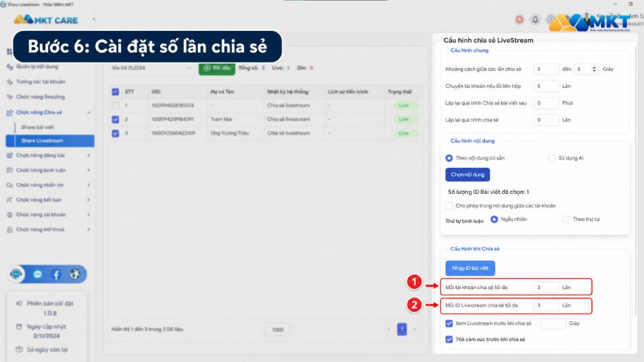The image size is (644, 362).
Task: Collapse the Chức năng Chia sẻ chevron
Action: [x=89, y=112]
